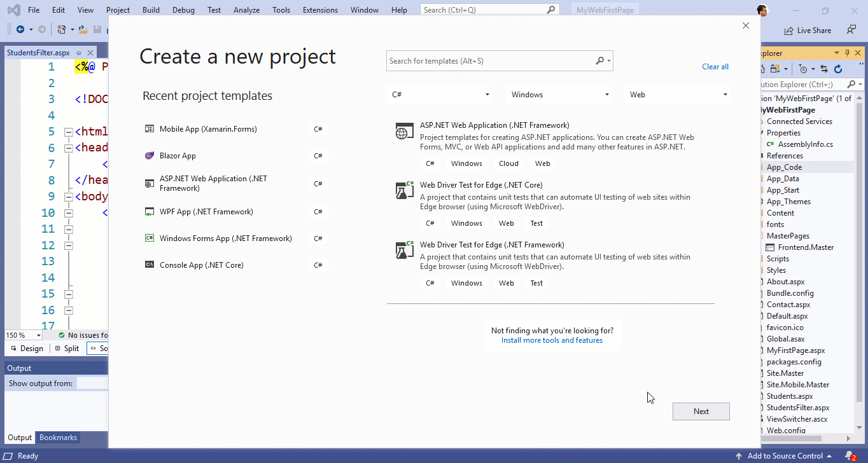Open the C# language filter dropdown

439,95
